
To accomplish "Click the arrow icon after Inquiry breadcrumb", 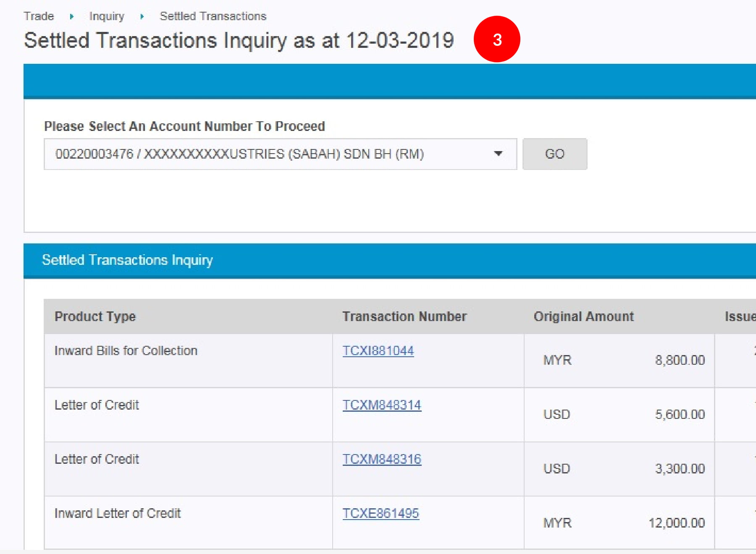I will point(142,17).
